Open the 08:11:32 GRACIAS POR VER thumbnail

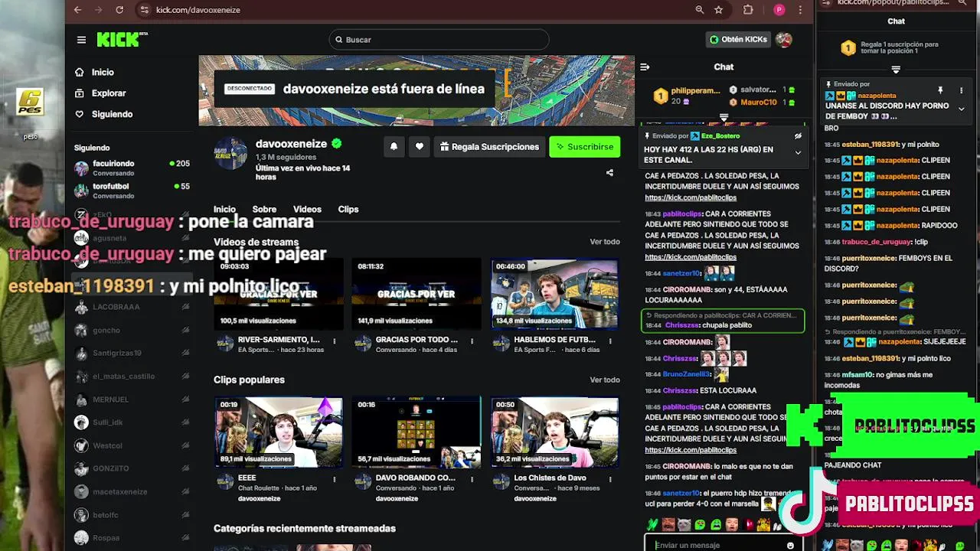pyautogui.click(x=416, y=294)
